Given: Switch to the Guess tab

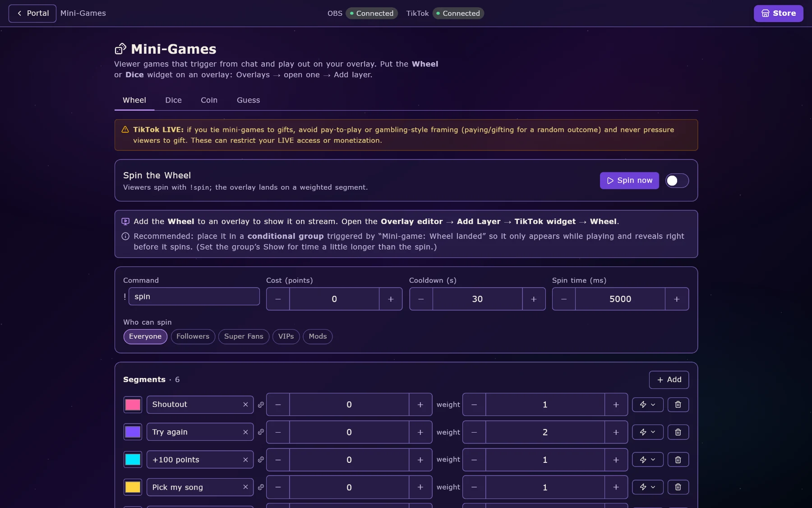Looking at the screenshot, I should point(248,100).
